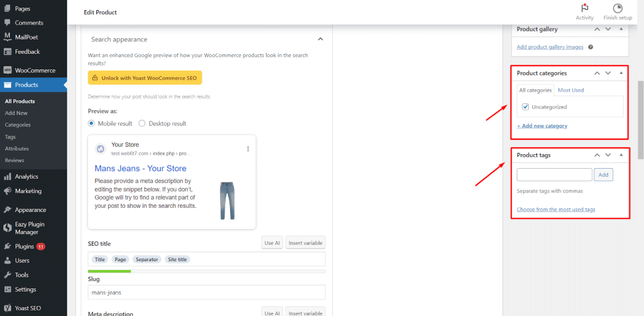Toggle the Product categories panel

pyautogui.click(x=621, y=73)
